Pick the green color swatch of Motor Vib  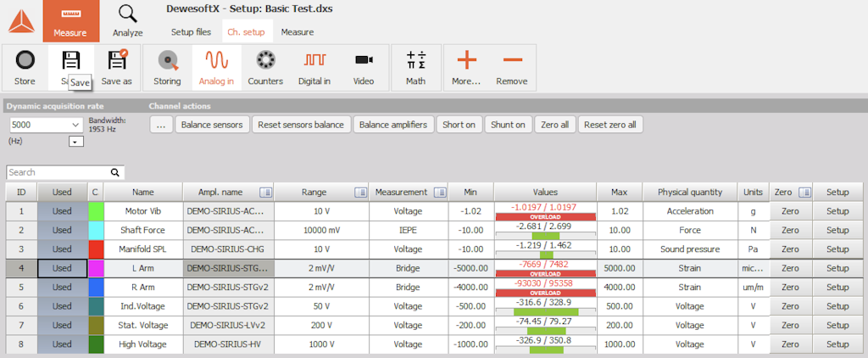coord(96,211)
